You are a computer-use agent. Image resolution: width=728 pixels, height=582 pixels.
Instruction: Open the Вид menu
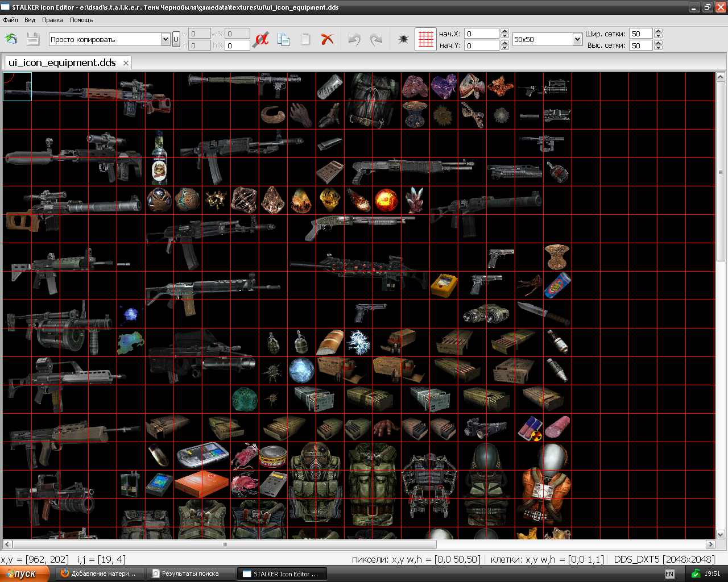click(x=30, y=20)
